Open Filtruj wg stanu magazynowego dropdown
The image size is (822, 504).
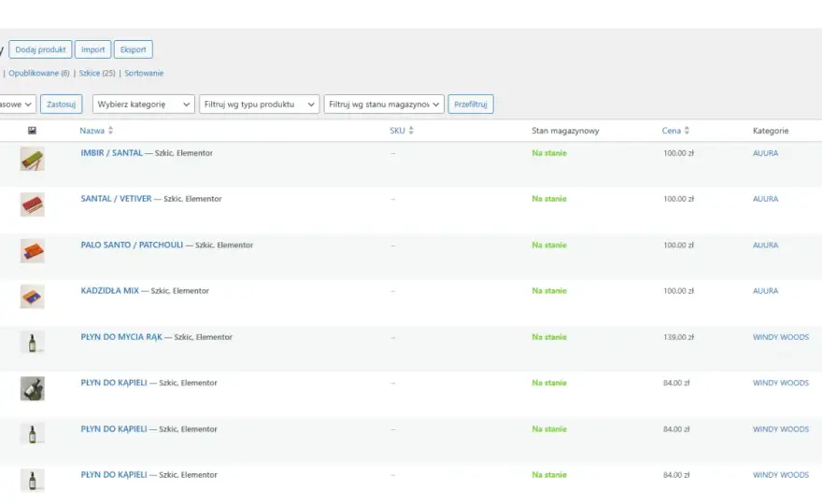[x=384, y=105]
